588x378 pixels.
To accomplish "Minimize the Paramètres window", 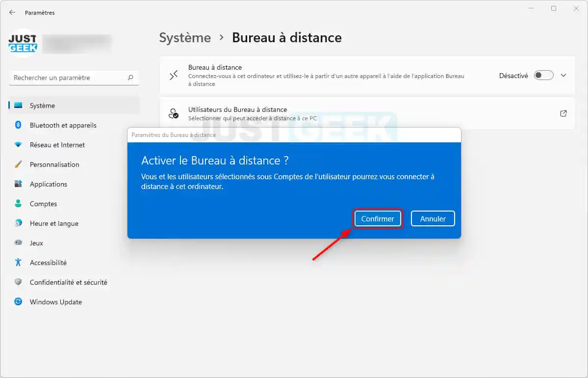I will tap(531, 8).
